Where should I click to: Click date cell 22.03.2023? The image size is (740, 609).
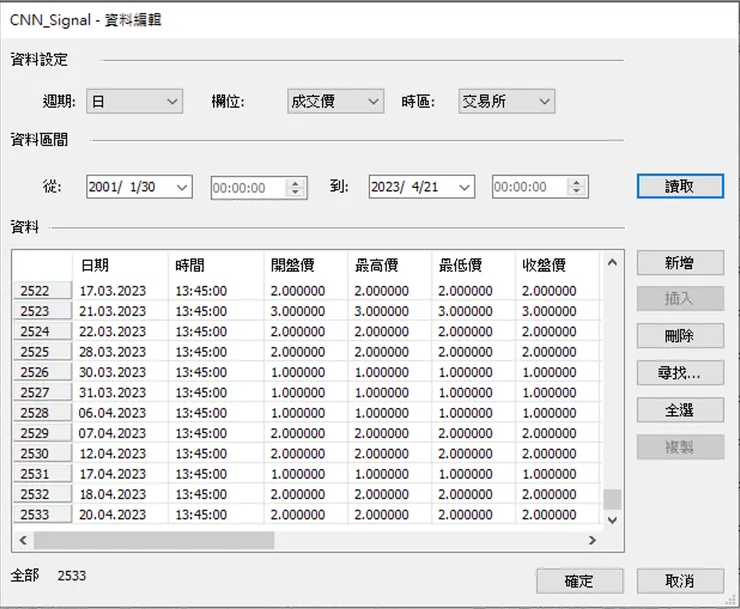coord(120,331)
